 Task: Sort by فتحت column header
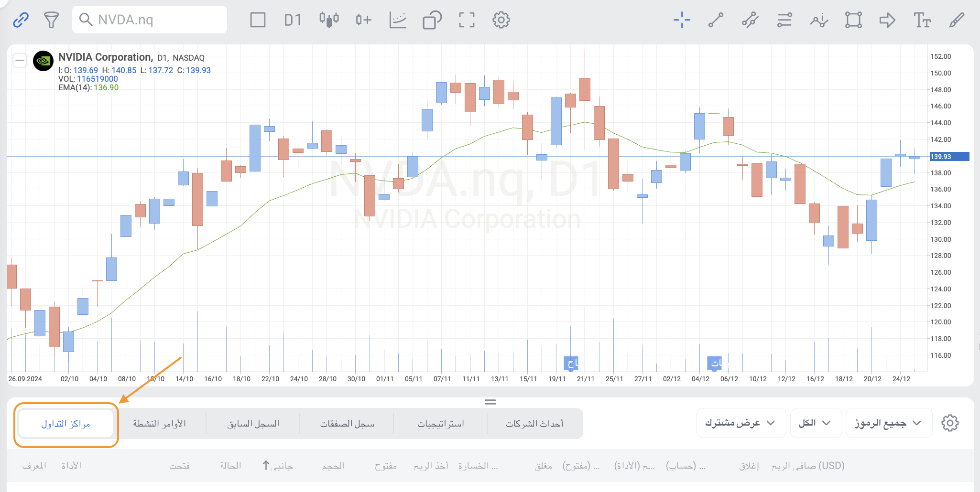pos(180,466)
